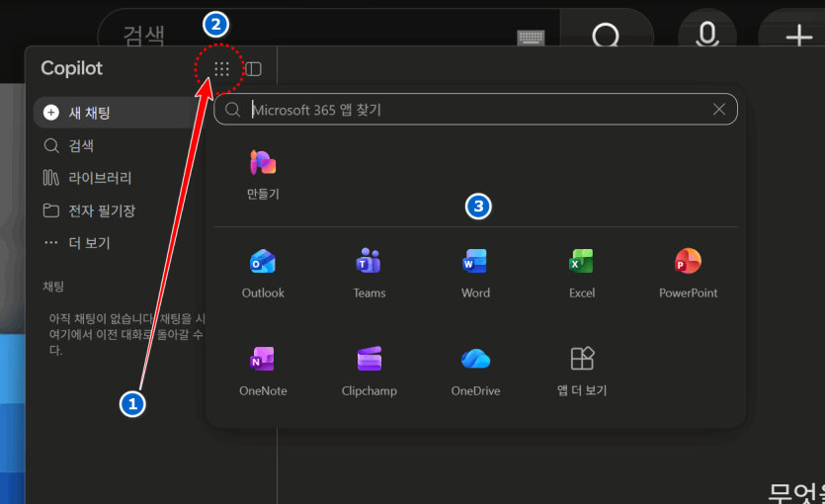Screen dimensions: 825x504
Task: Open the 만들기 create app
Action: [x=263, y=174]
